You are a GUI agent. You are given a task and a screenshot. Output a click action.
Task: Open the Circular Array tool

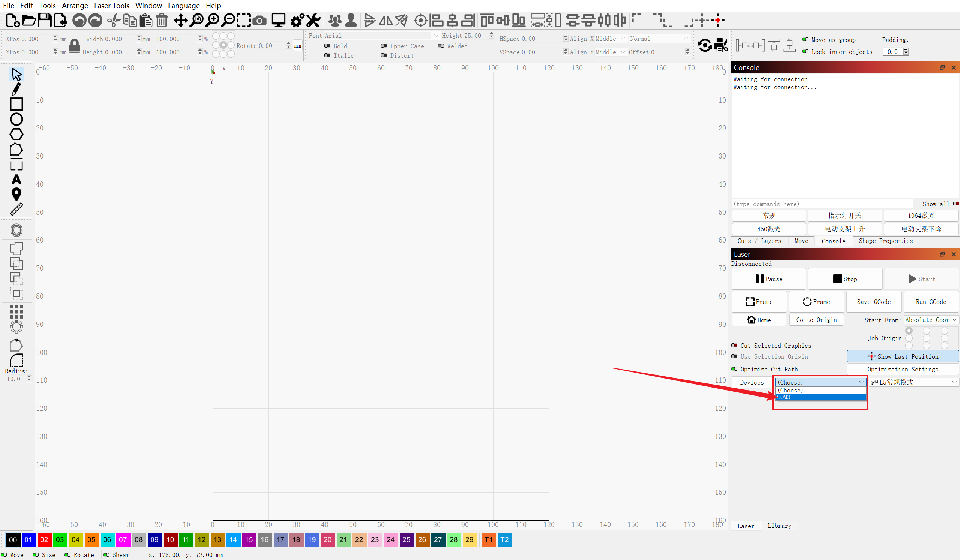[x=16, y=326]
